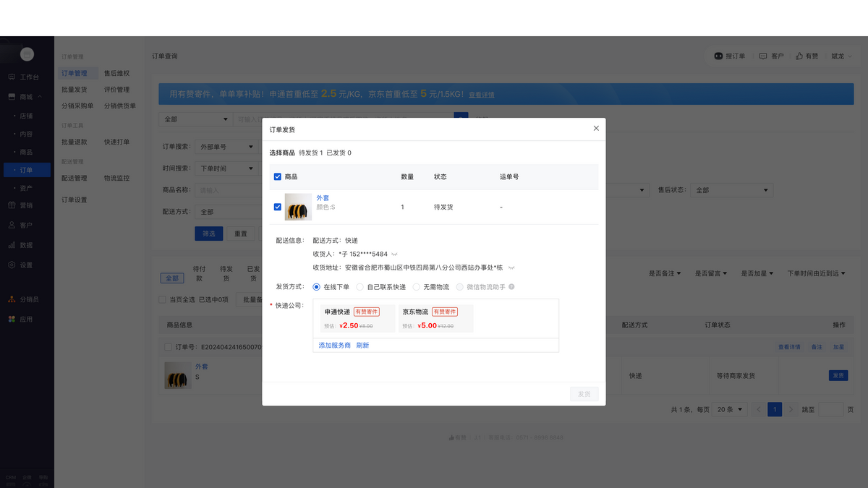
Task: Open 售后维权 in the order menu
Action: 116,73
